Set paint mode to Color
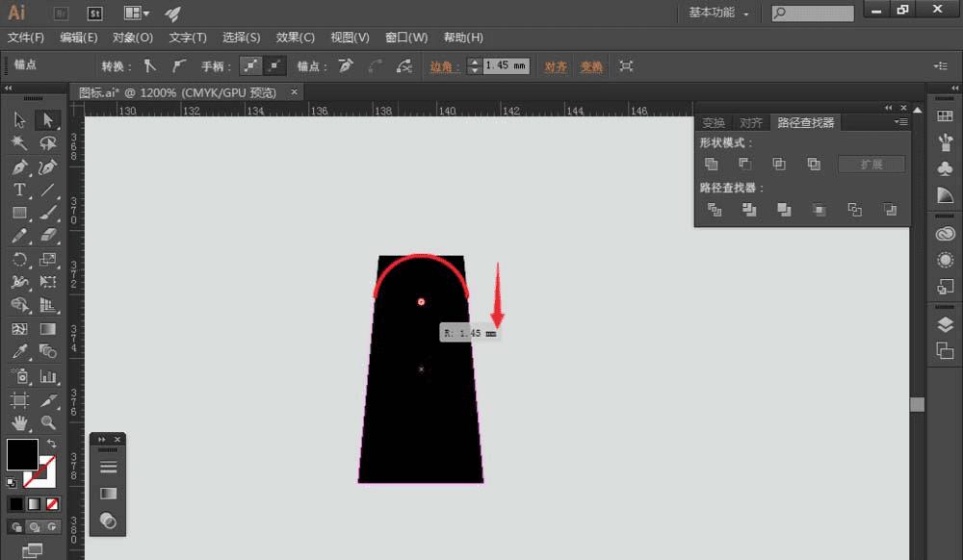The height and width of the screenshot is (560, 963). point(16,503)
